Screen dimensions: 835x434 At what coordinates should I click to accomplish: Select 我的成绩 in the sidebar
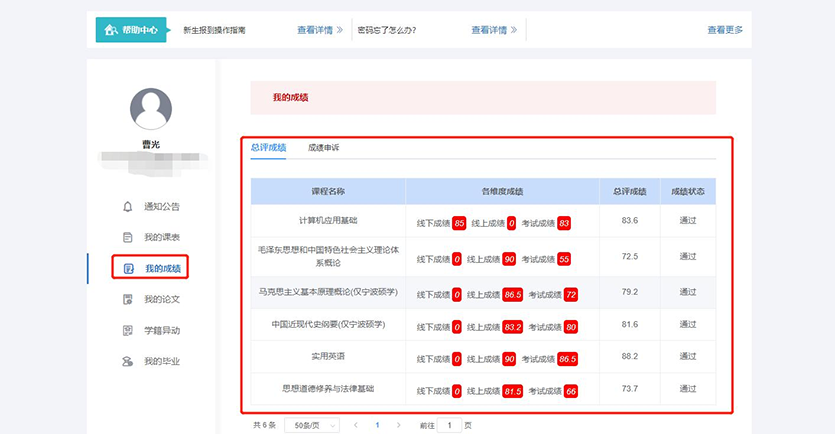click(x=163, y=268)
